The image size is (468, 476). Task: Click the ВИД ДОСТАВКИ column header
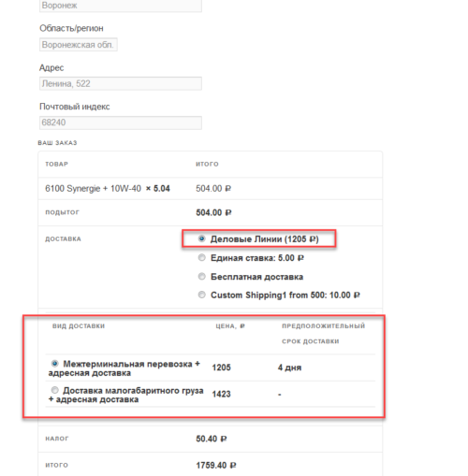click(x=79, y=326)
